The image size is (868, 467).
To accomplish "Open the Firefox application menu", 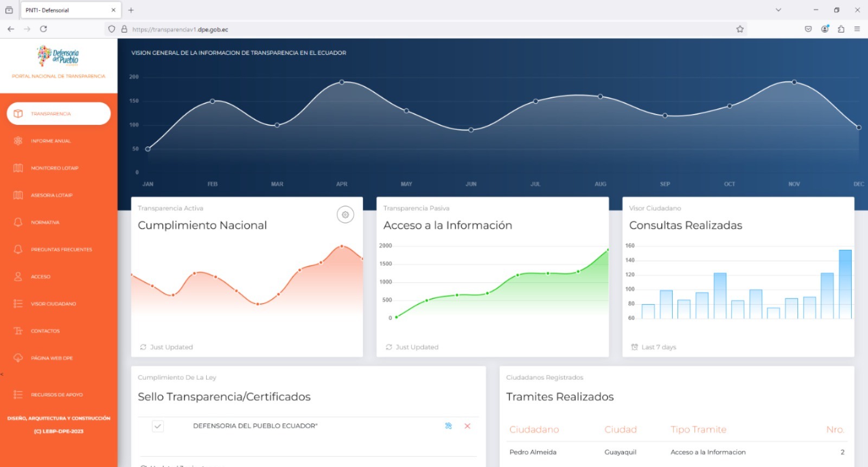I will [857, 29].
